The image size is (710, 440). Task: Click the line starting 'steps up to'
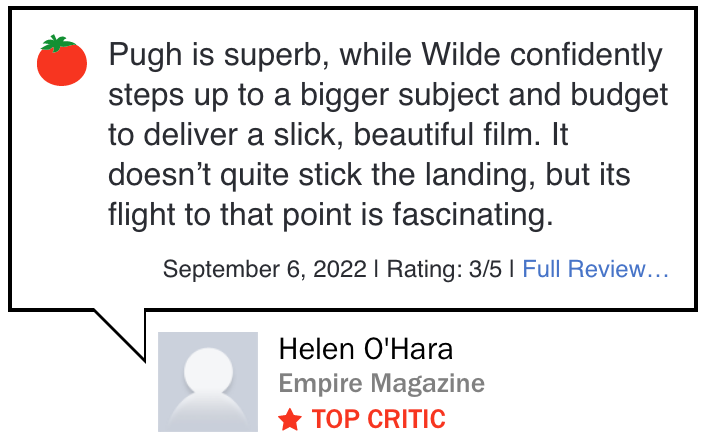pos(388,96)
